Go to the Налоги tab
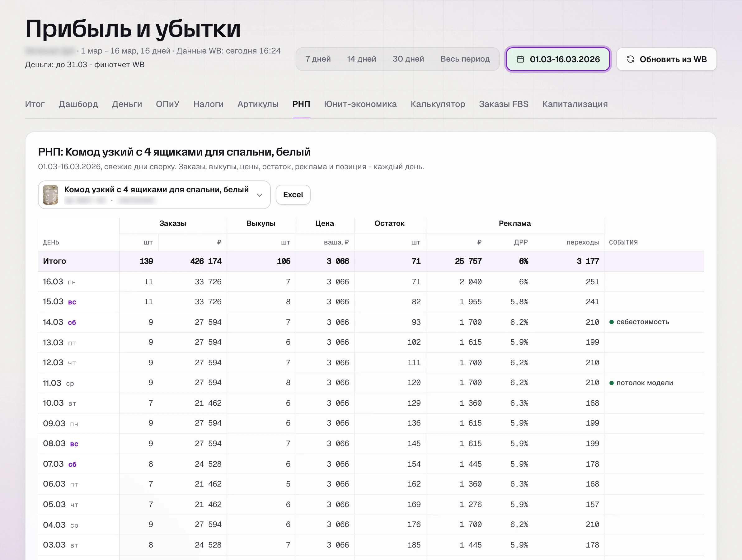 coord(208,104)
